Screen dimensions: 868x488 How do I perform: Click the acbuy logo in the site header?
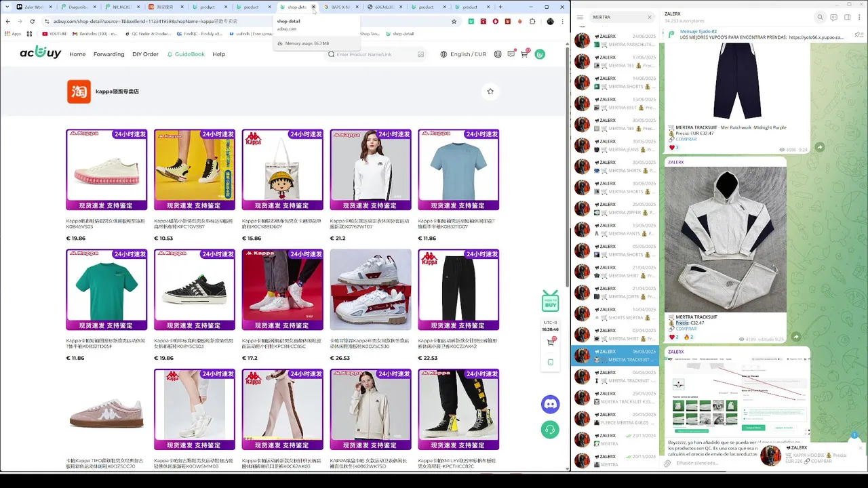click(x=41, y=53)
